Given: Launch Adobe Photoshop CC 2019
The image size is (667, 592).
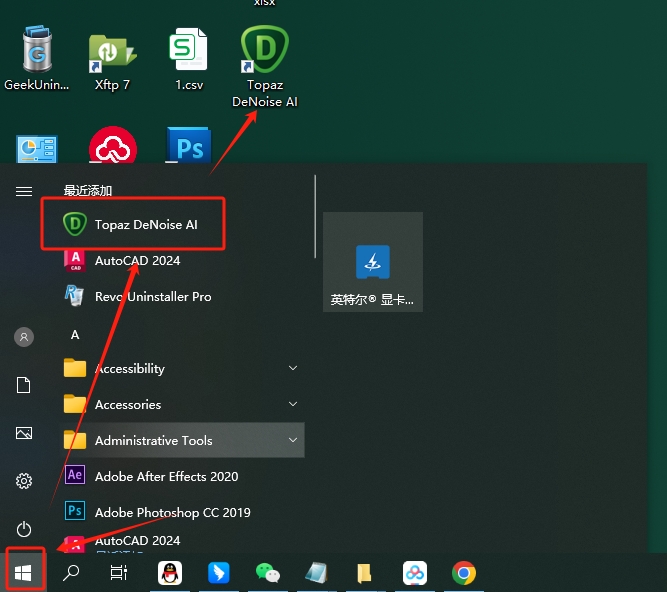Looking at the screenshot, I should click(x=183, y=512).
